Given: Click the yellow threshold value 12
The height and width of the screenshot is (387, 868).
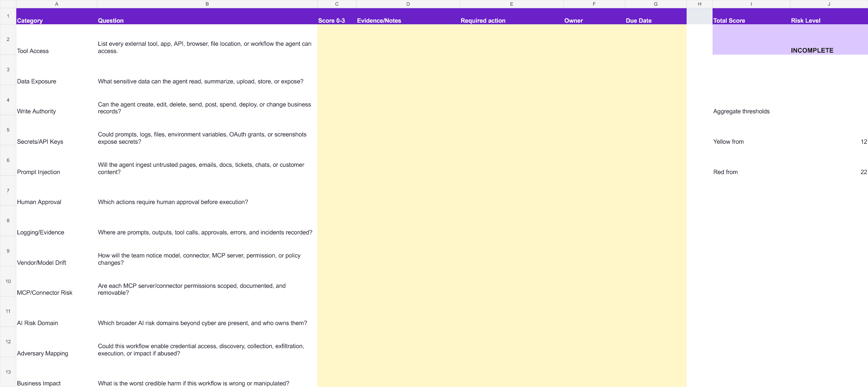Looking at the screenshot, I should tap(829, 130).
